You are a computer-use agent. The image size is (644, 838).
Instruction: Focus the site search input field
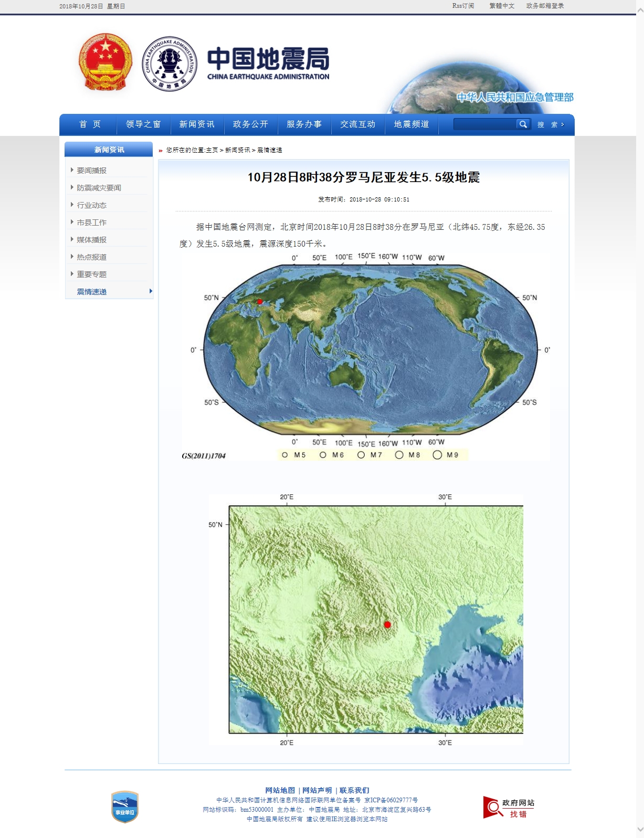(485, 124)
